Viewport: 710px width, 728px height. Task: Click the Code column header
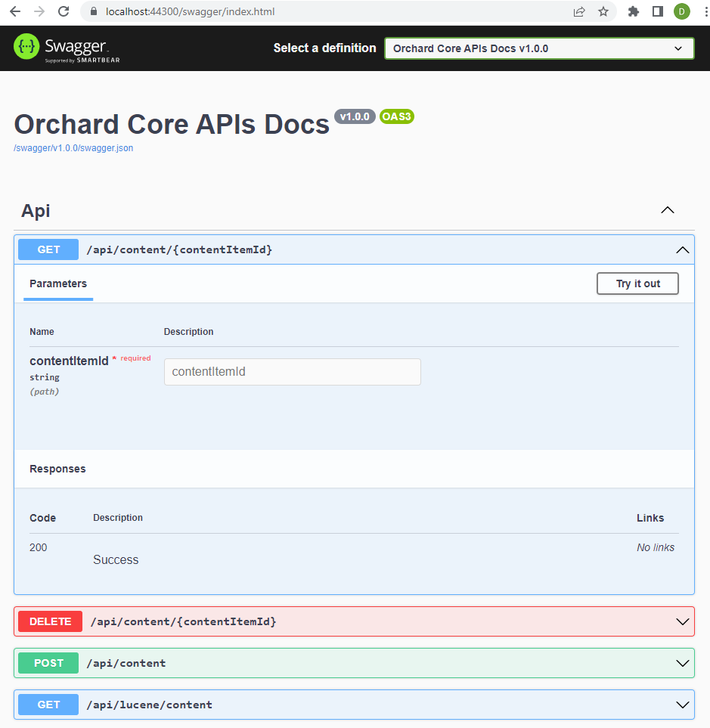pyautogui.click(x=42, y=518)
